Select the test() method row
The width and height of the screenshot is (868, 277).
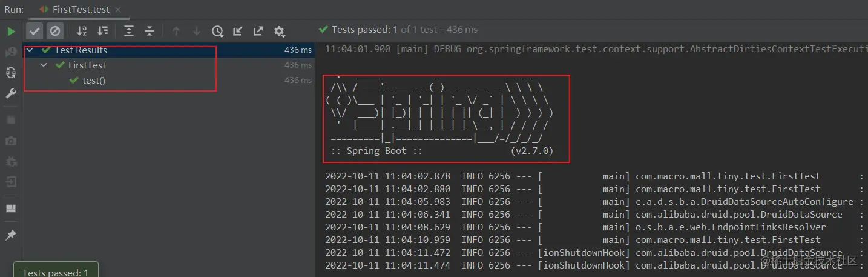pyautogui.click(x=169, y=80)
